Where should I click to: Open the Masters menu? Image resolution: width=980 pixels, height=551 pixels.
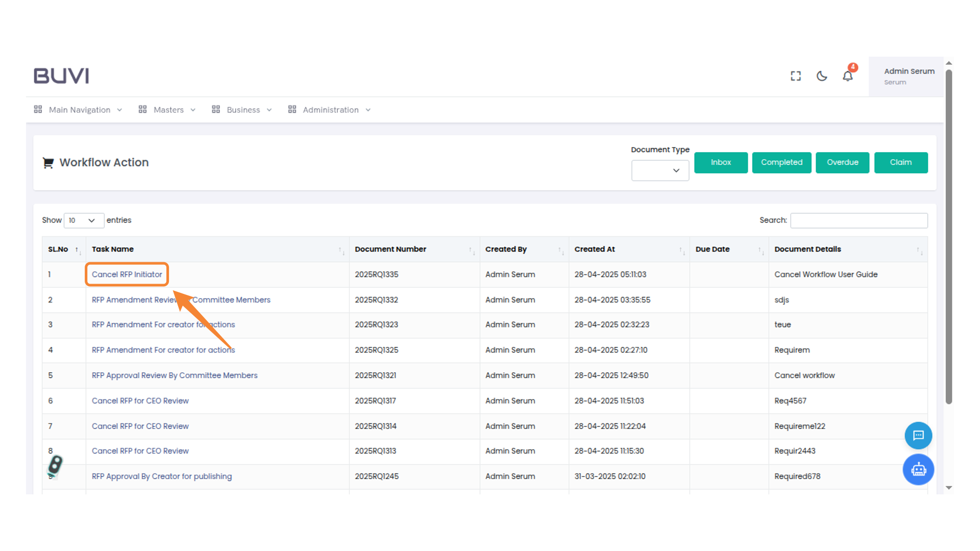pyautogui.click(x=167, y=110)
